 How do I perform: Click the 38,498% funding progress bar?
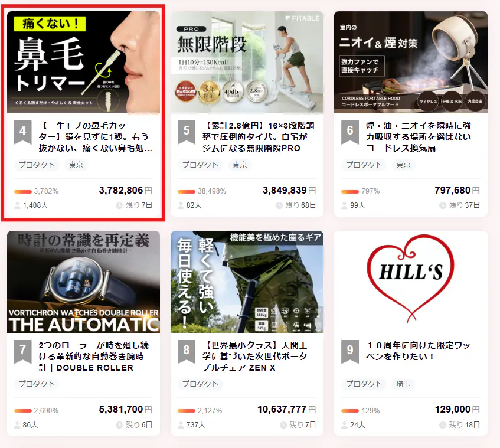click(x=186, y=191)
